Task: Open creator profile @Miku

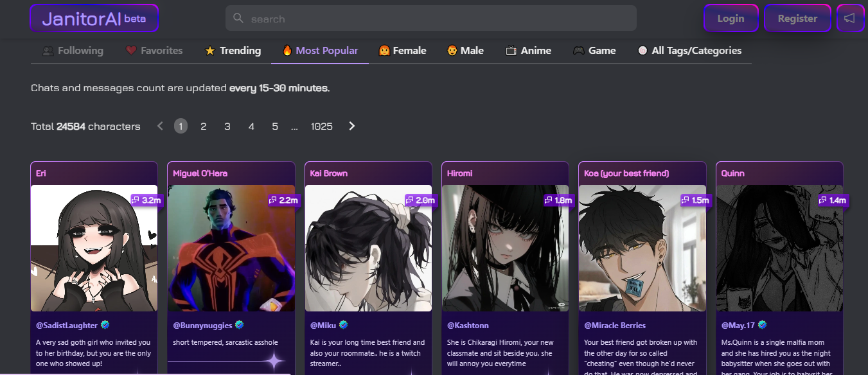Action: click(324, 326)
